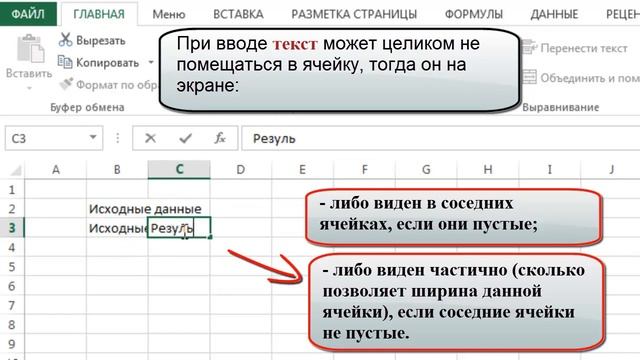Click cell with 'Исходные данные' in row 2
This screenshot has height=360, width=640.
click(x=117, y=209)
